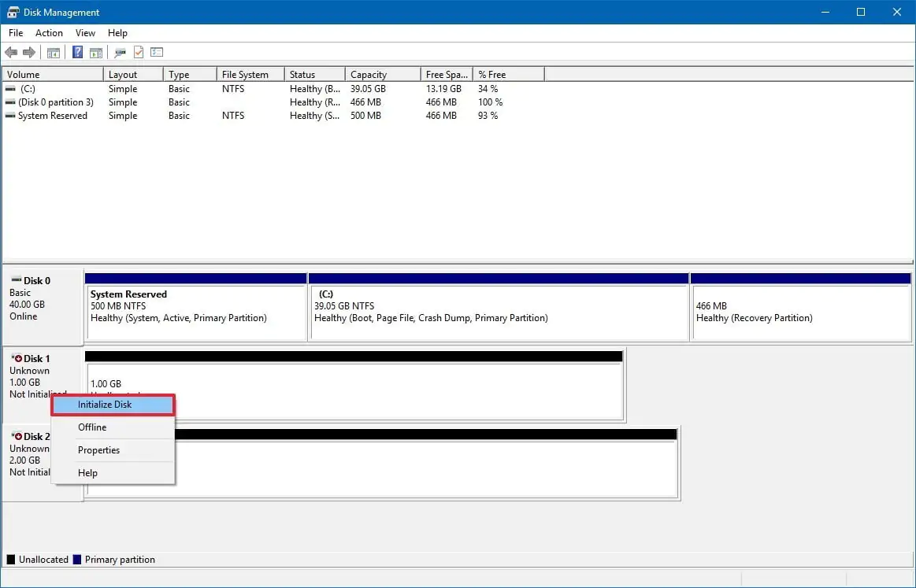This screenshot has width=916, height=588.
Task: Click the Show/Hide Action Pane icon
Action: (x=96, y=53)
